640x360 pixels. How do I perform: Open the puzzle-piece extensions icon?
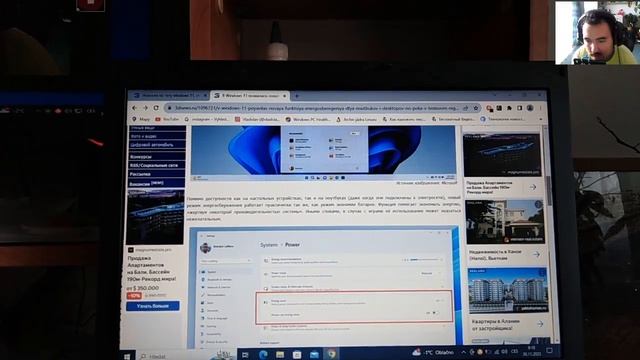click(509, 108)
